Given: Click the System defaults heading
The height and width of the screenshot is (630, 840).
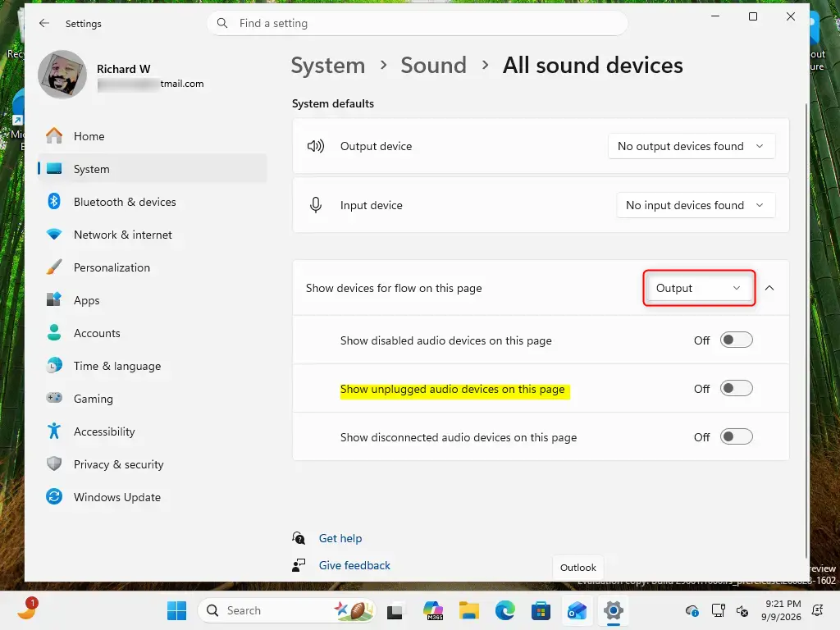Looking at the screenshot, I should [x=333, y=103].
